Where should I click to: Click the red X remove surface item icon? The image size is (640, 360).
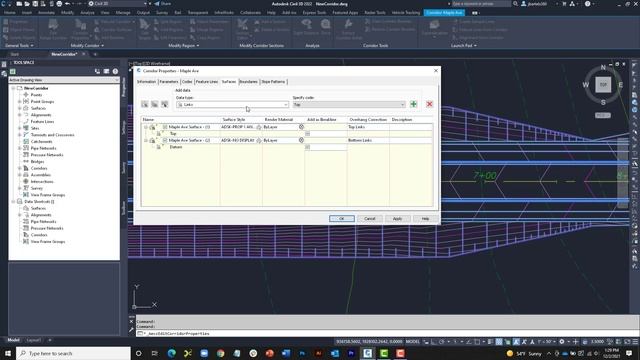coord(429,104)
